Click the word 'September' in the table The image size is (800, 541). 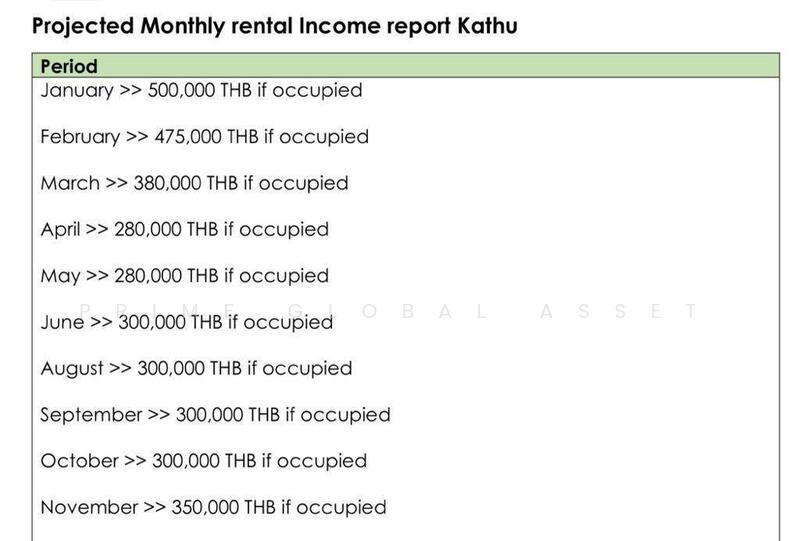[x=91, y=414]
